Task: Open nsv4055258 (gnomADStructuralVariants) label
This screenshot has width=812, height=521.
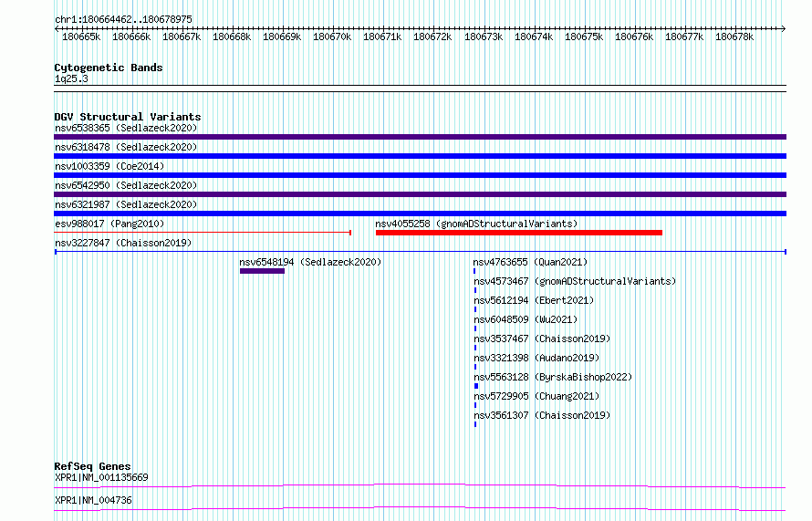Action: pos(476,224)
